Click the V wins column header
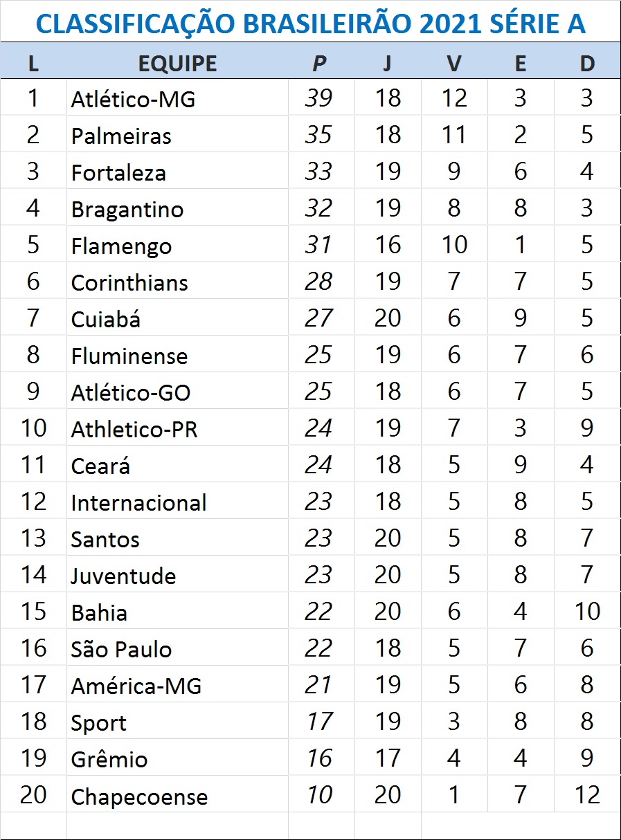Screen dimensions: 621x840 pyautogui.click(x=453, y=63)
